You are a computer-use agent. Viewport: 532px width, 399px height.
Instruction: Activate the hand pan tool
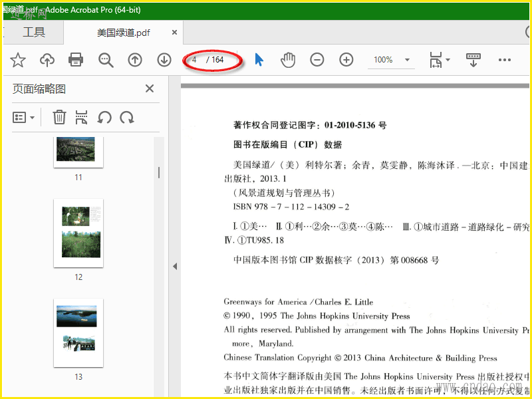click(x=288, y=60)
